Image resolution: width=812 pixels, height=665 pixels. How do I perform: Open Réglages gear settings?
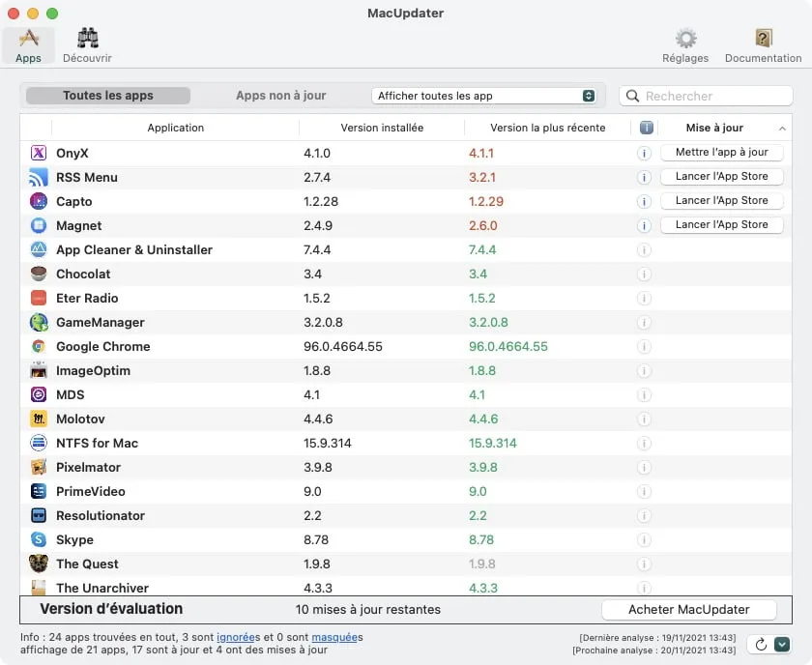click(685, 45)
